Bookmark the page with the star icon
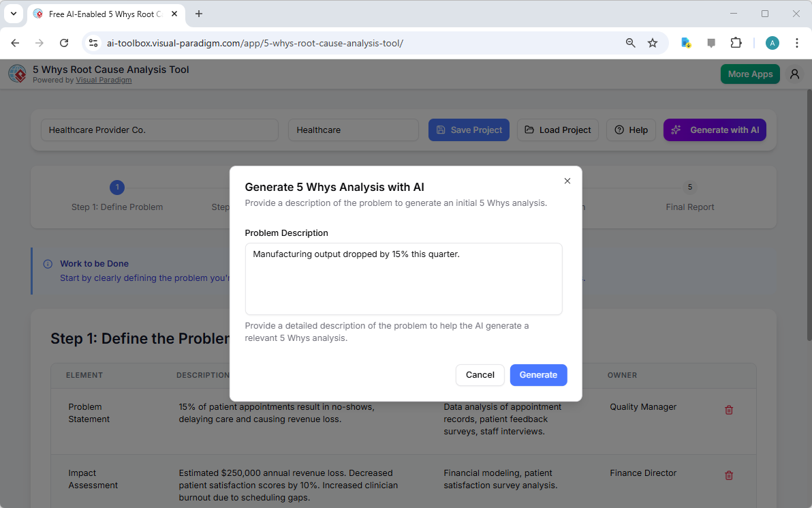This screenshot has width=812, height=508. (x=653, y=42)
